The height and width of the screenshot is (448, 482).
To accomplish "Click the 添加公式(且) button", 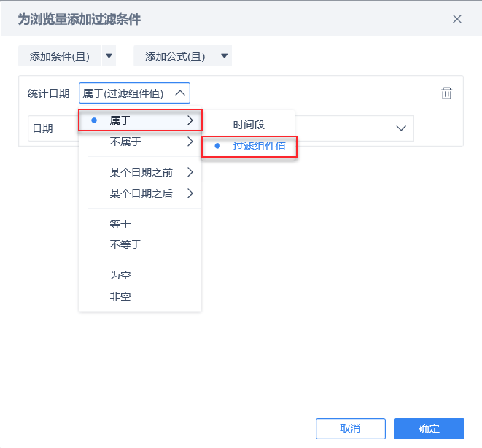I will 175,56.
